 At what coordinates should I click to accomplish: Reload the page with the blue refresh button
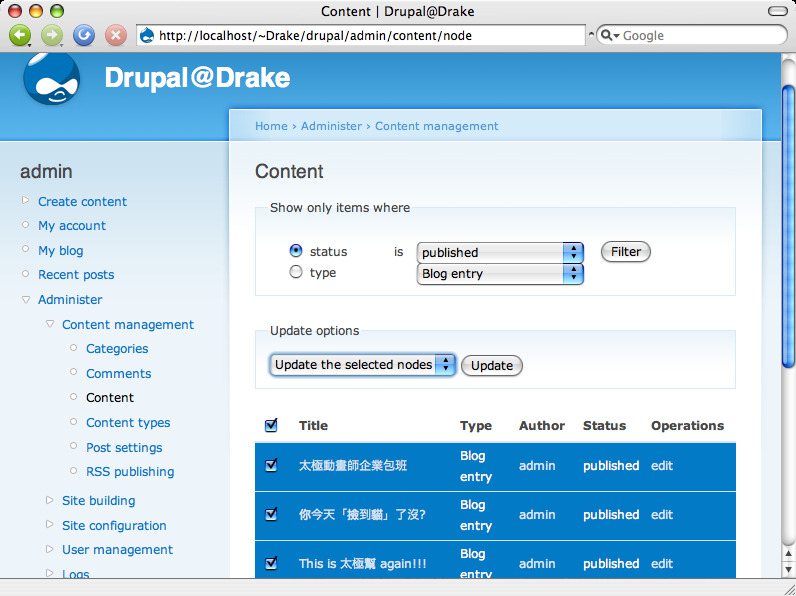(84, 35)
